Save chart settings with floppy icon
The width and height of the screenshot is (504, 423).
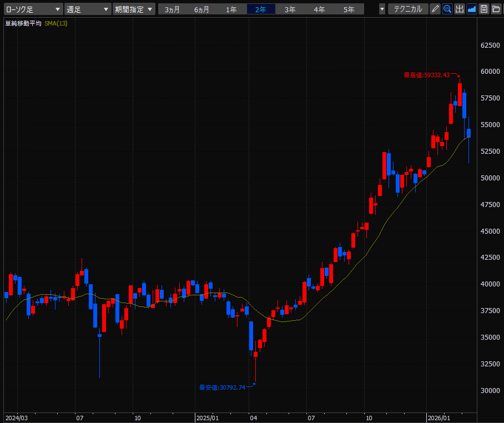pos(484,9)
